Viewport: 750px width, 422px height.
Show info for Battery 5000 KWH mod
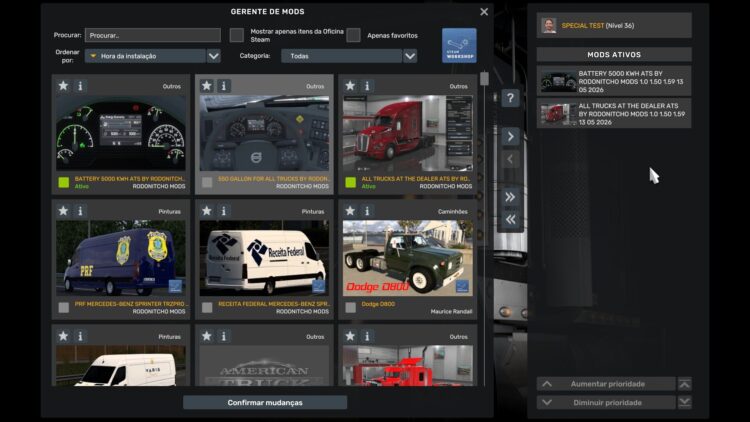[x=80, y=86]
